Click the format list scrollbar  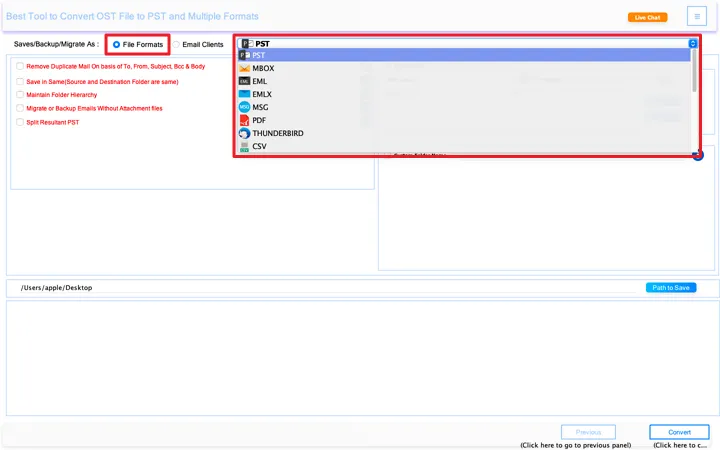[x=694, y=75]
